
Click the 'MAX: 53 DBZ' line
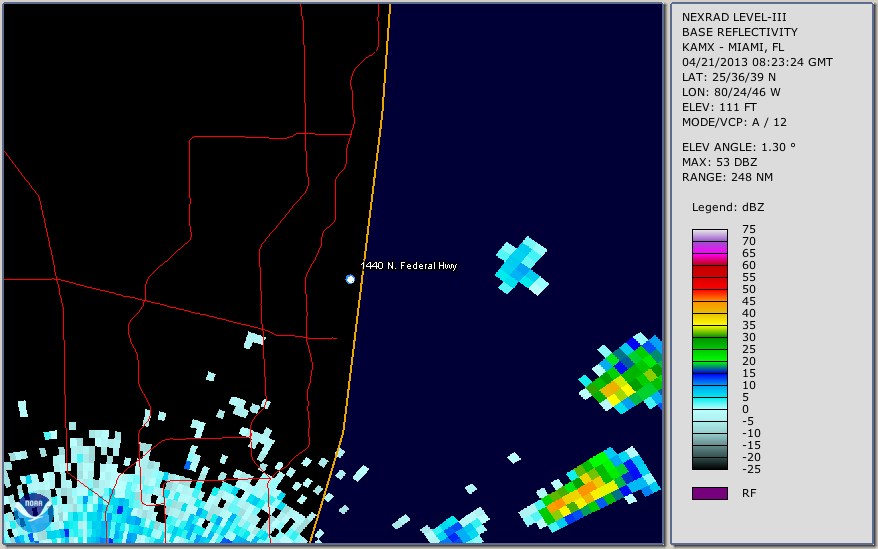[x=719, y=162]
